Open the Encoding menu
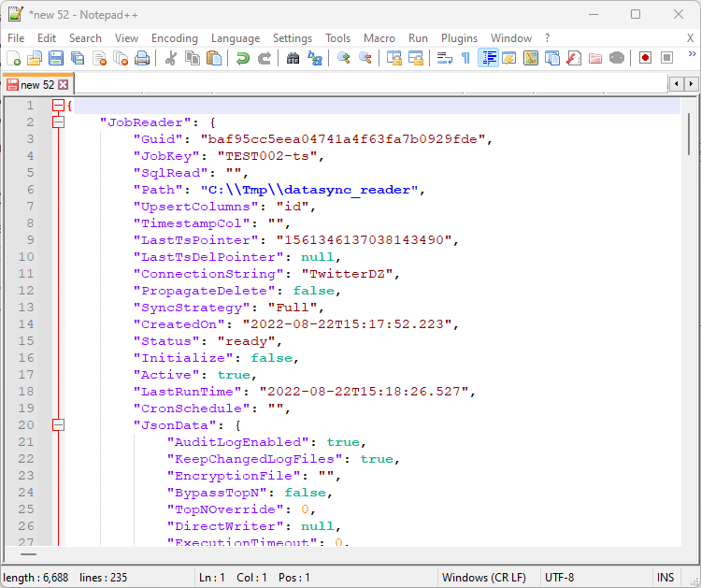 175,38
